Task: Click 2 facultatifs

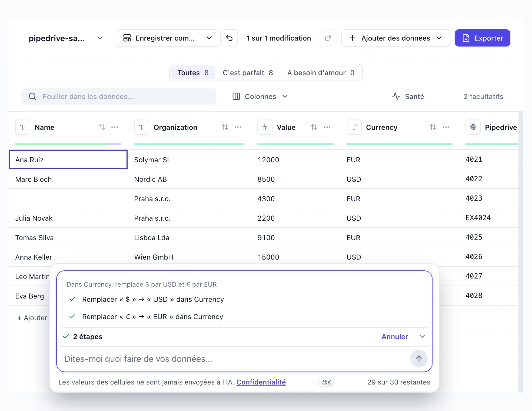Action: (483, 96)
